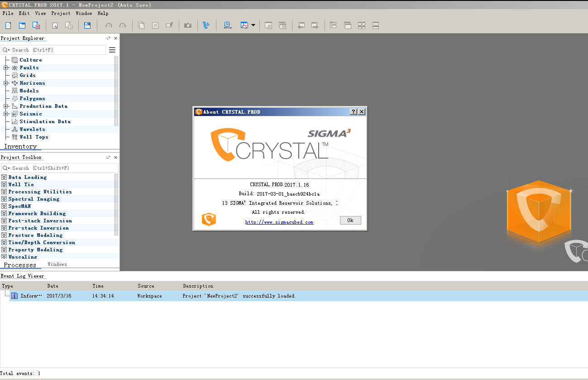588x380 pixels.
Task: Expand the Spectral Imaging toolbox section
Action: click(x=4, y=199)
